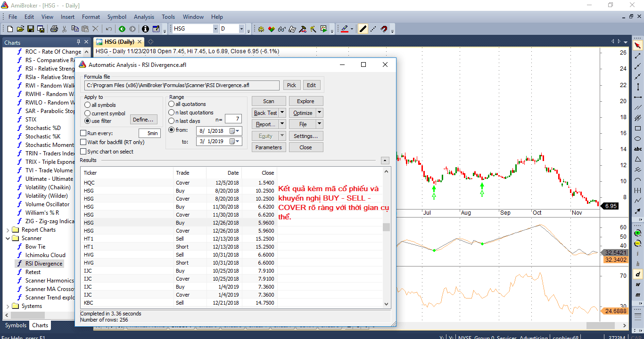644x339 pixels.
Task: Toggle the magnet snap-to-price icon
Action: 384,29
